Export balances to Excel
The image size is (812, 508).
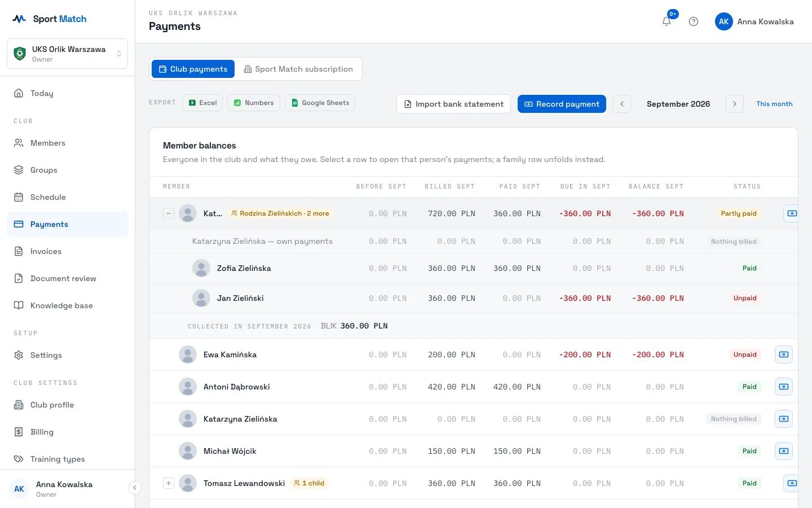pos(202,103)
